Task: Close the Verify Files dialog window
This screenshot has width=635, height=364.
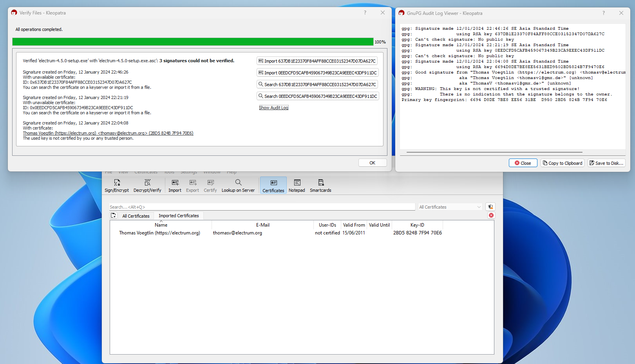Action: tap(383, 13)
